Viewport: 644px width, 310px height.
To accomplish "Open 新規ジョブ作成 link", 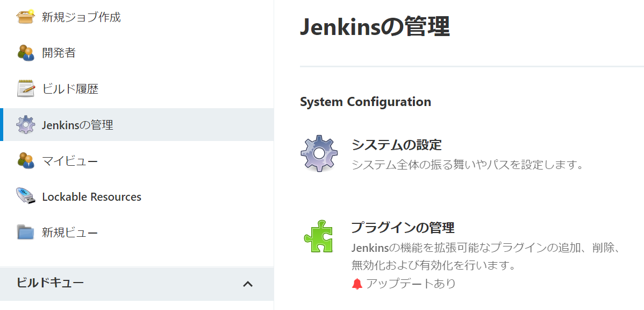I will click(81, 17).
